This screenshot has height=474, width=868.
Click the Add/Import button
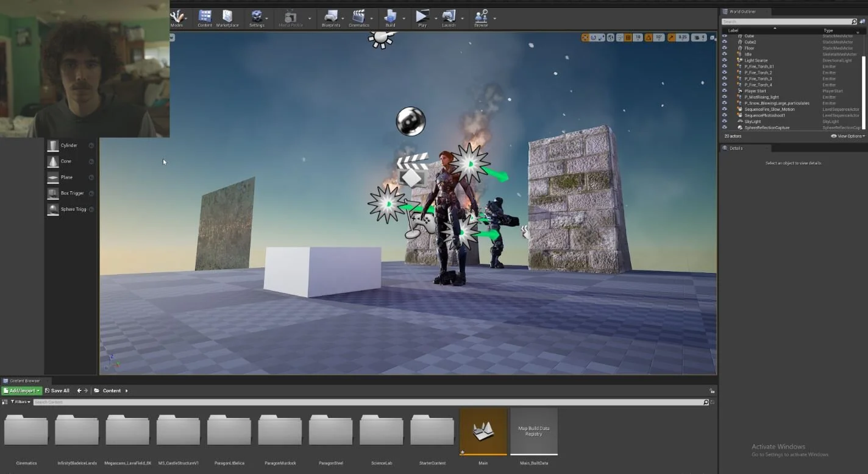(21, 391)
